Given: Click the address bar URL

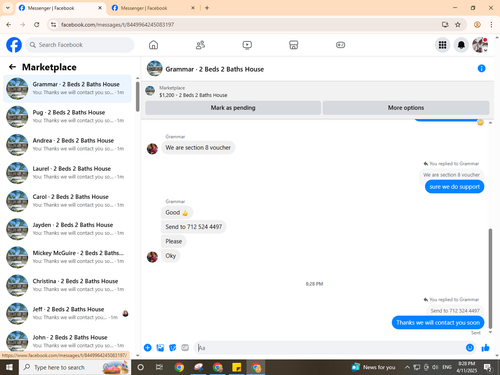Looking at the screenshot, I should 117,25.
